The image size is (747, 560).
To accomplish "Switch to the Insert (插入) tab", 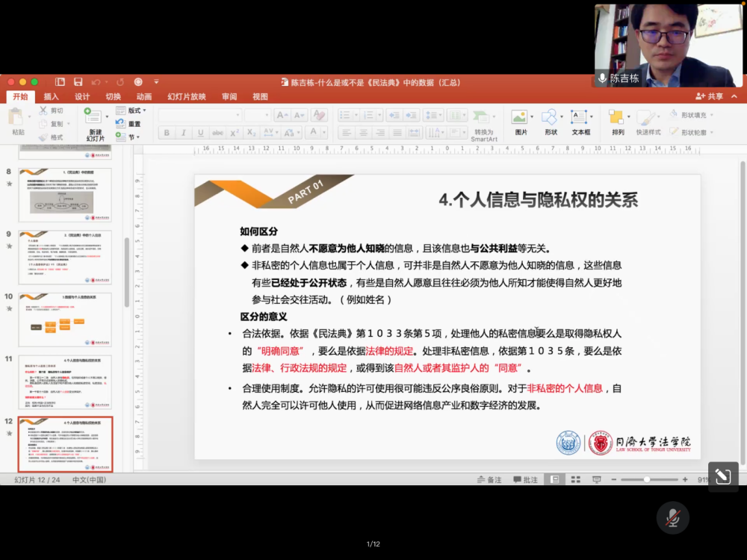I will (52, 96).
